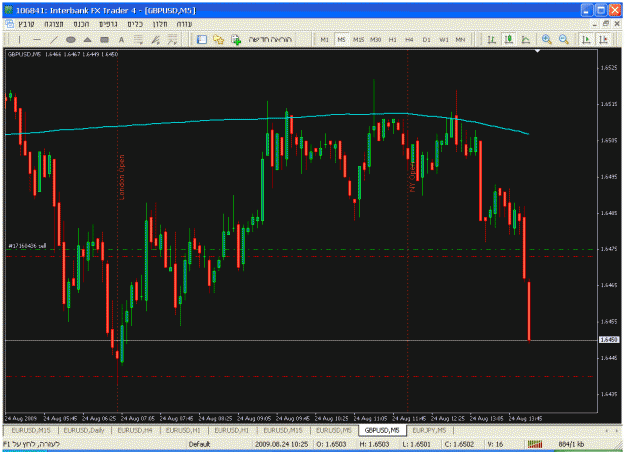
Task: Open the Window menu (חלון)
Action: point(160,24)
